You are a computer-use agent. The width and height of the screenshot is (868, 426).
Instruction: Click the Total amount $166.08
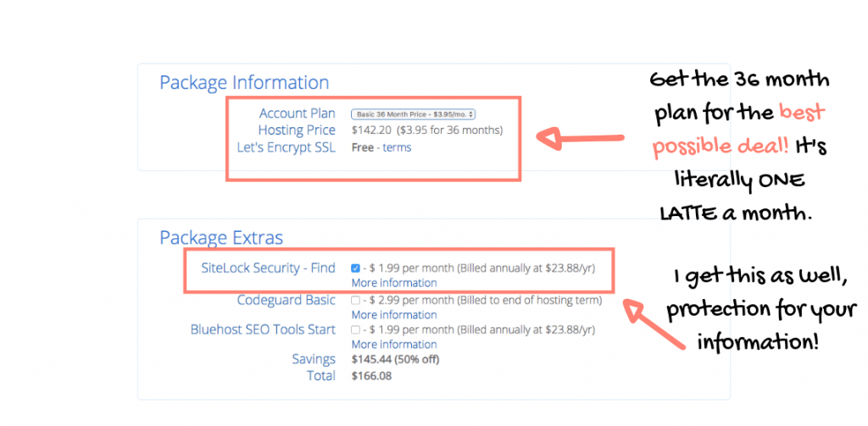pos(371,376)
